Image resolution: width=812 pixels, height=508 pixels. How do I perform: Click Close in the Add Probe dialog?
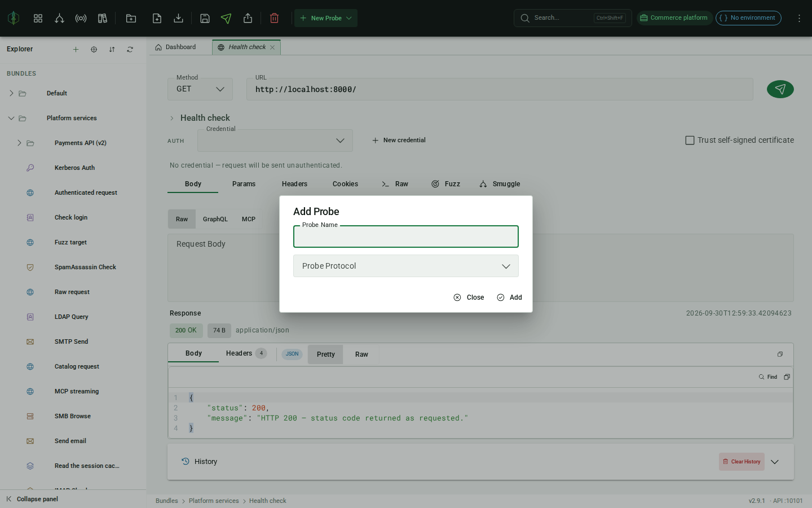click(x=469, y=297)
